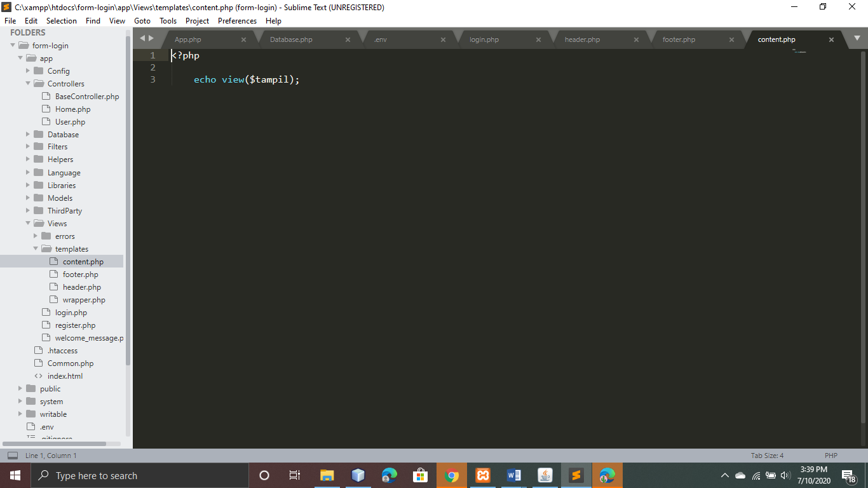
Task: Open Common.php in the sidebar
Action: [x=71, y=363]
